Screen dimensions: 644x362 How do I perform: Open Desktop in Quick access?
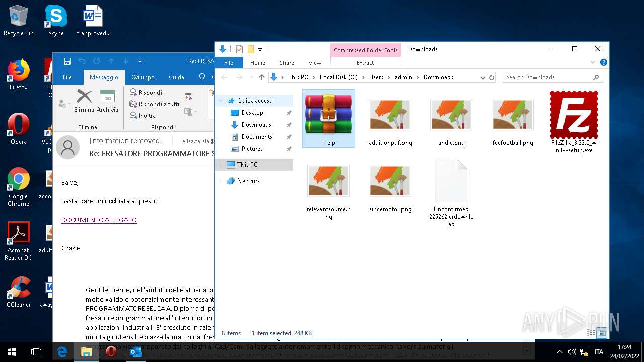point(252,113)
